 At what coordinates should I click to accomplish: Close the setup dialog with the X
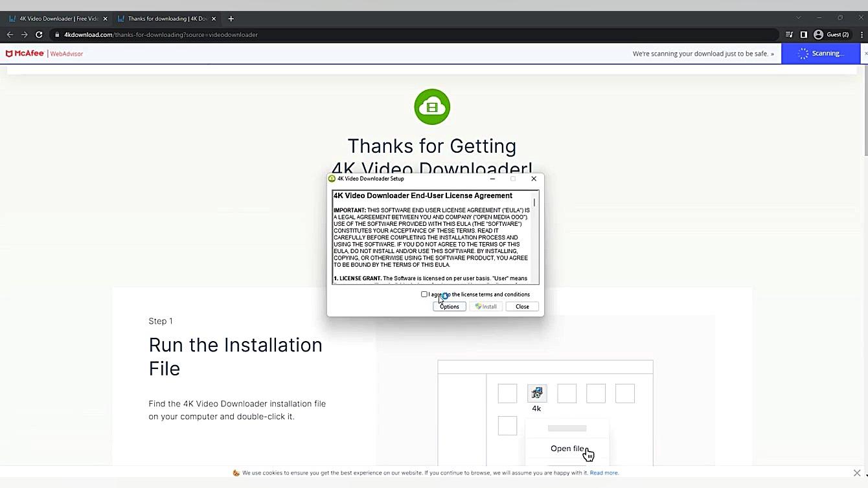[534, 179]
